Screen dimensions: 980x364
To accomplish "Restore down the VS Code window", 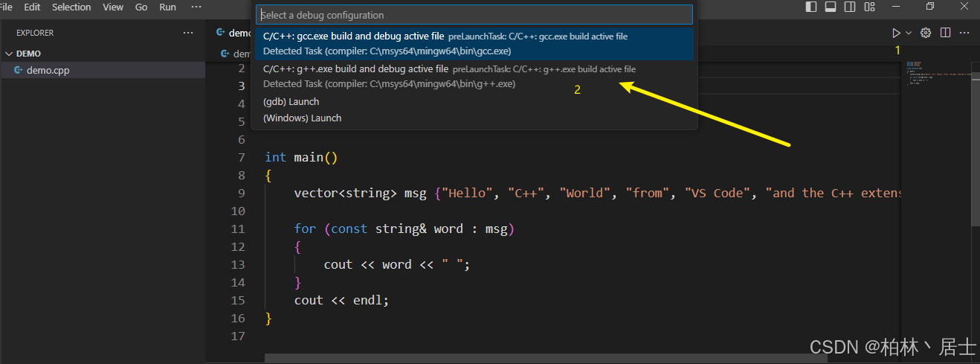I will (930, 7).
